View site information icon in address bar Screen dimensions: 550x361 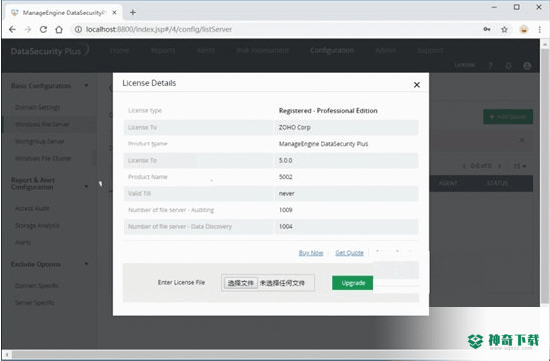78,29
